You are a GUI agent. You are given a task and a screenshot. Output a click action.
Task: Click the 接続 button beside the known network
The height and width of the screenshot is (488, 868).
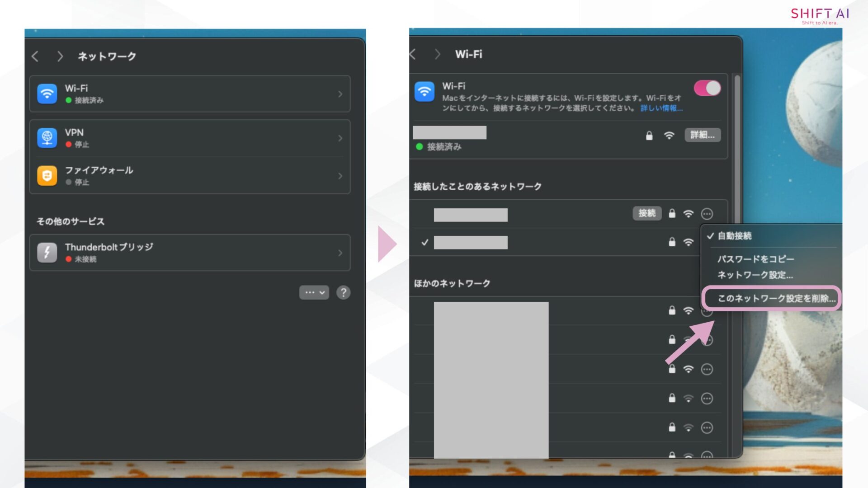(647, 213)
